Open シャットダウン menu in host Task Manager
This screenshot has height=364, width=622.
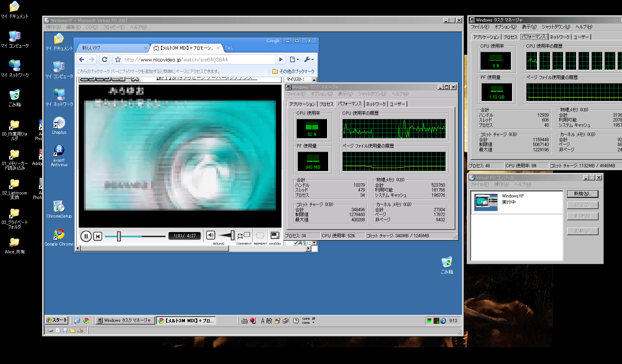coord(556,27)
